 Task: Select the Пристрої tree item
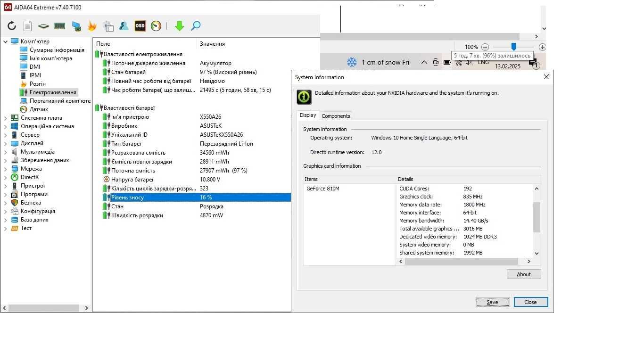click(x=33, y=186)
